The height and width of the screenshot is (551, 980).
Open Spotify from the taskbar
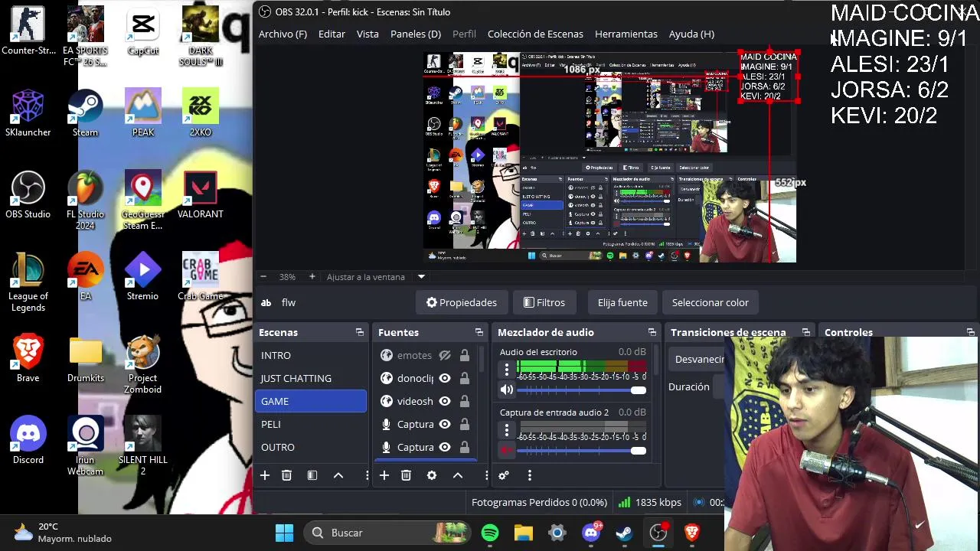click(490, 533)
